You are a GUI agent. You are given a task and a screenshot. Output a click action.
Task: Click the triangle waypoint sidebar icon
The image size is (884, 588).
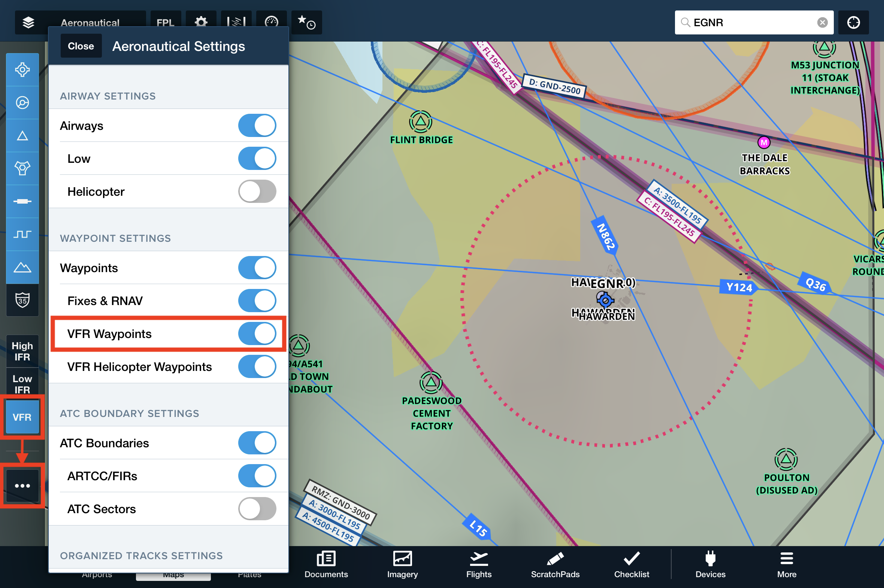click(x=22, y=136)
